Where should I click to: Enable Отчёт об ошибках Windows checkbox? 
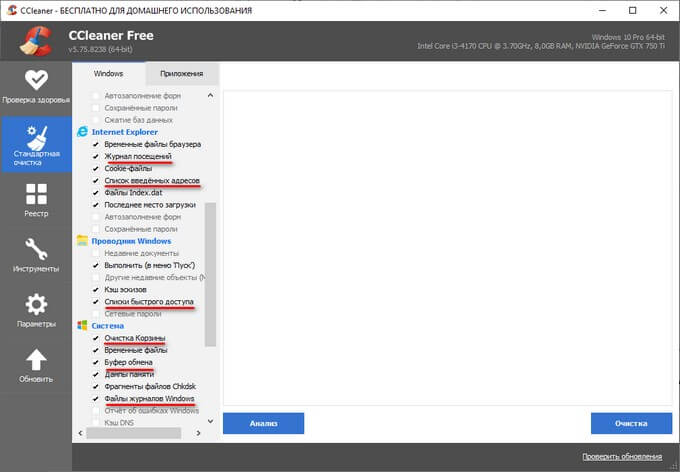(96, 410)
